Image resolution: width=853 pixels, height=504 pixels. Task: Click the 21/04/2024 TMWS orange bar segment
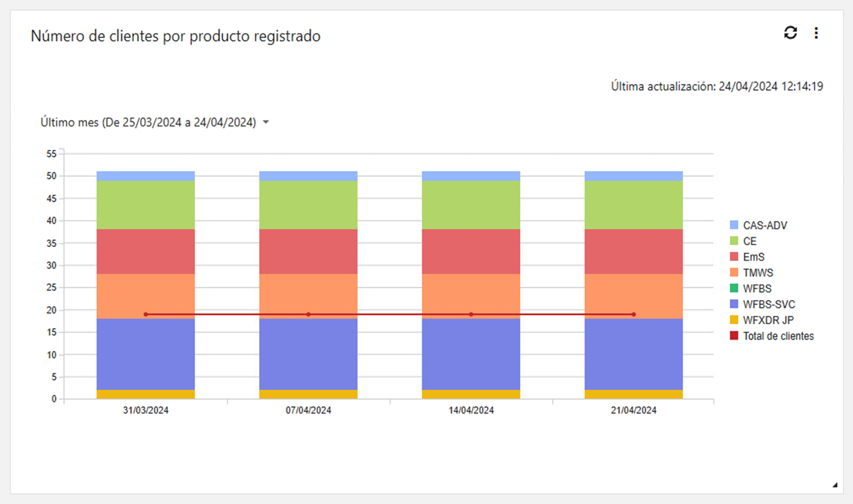click(x=633, y=293)
